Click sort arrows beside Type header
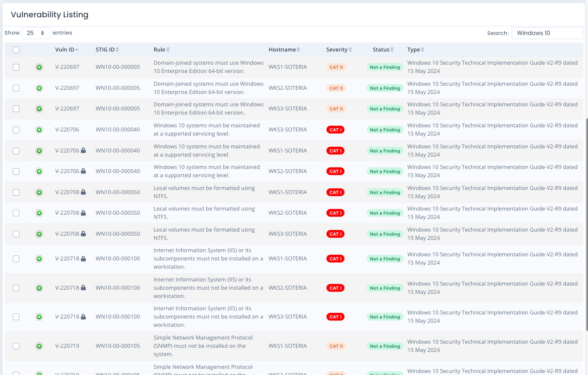 (423, 49)
